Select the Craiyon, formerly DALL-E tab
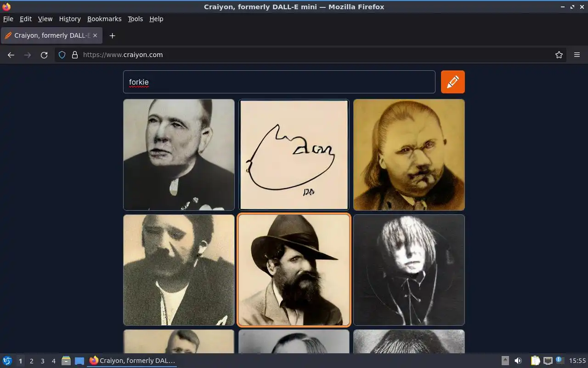This screenshot has width=588, height=368. (51, 35)
